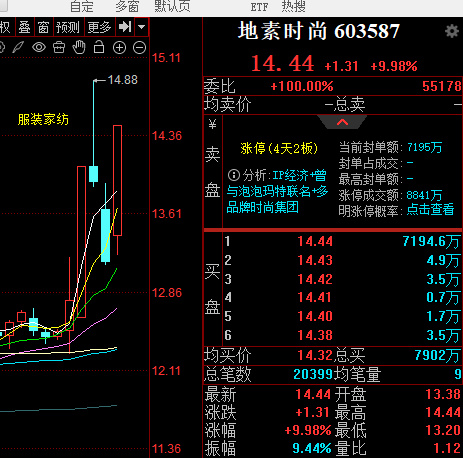The height and width of the screenshot is (458, 463).
Task: Toggle the padlock lock icon
Action: tap(99, 47)
